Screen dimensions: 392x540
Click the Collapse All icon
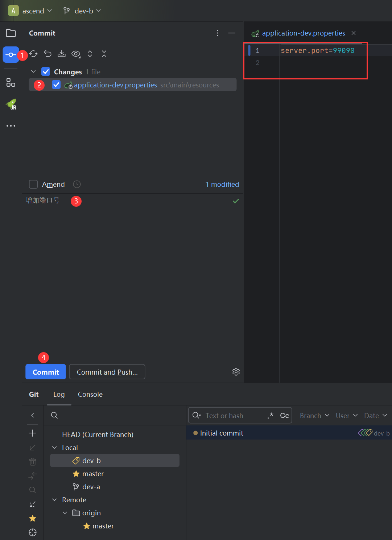coord(104,54)
